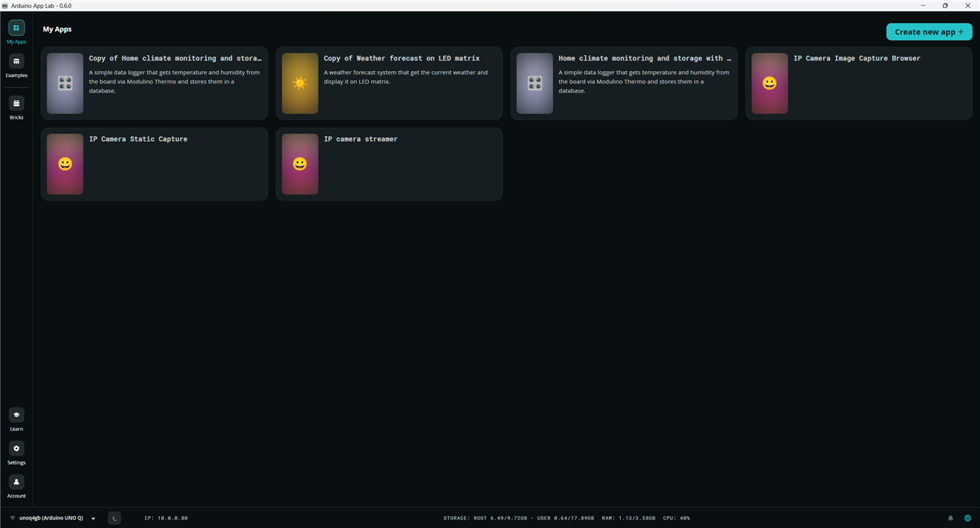
Task: Click the Create new app button
Action: point(929,31)
